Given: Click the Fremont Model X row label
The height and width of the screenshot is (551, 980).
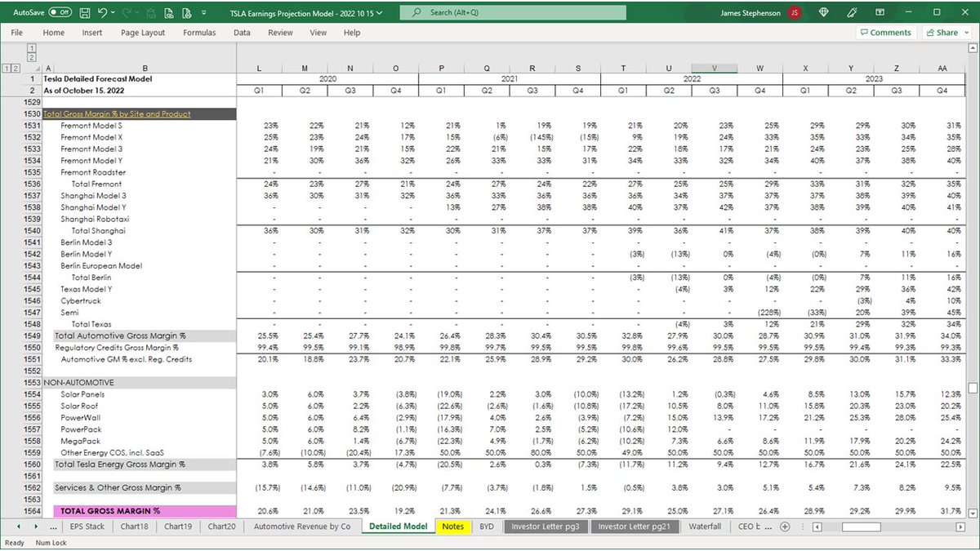Looking at the screenshot, I should click(x=91, y=138).
